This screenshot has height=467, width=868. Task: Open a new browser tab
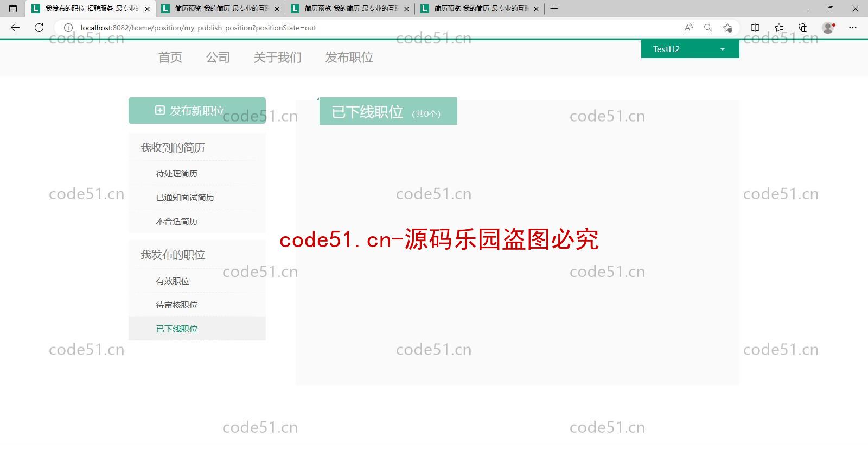pyautogui.click(x=554, y=9)
